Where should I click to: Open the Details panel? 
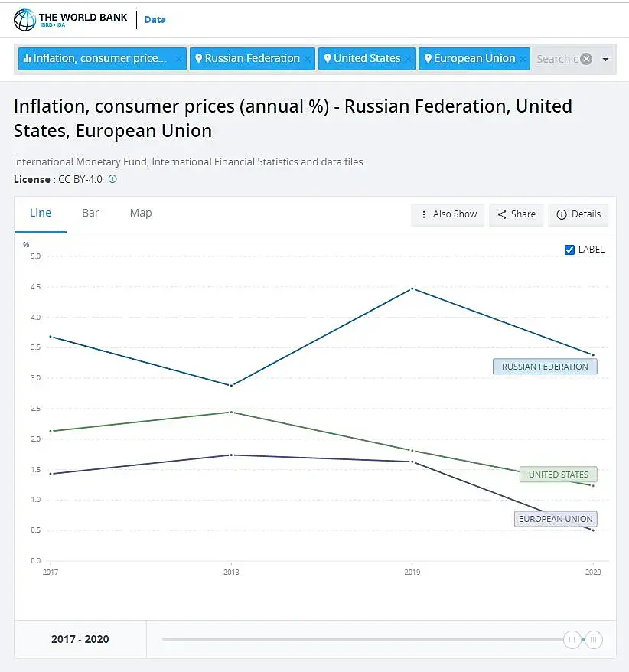click(578, 214)
